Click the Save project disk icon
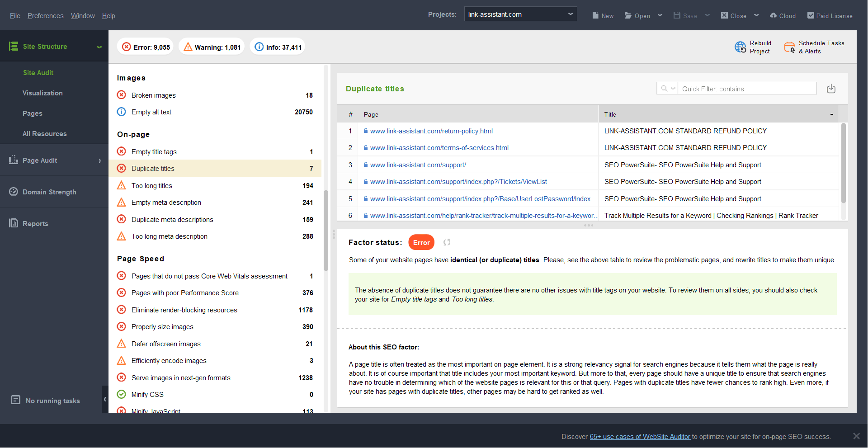 677,15
